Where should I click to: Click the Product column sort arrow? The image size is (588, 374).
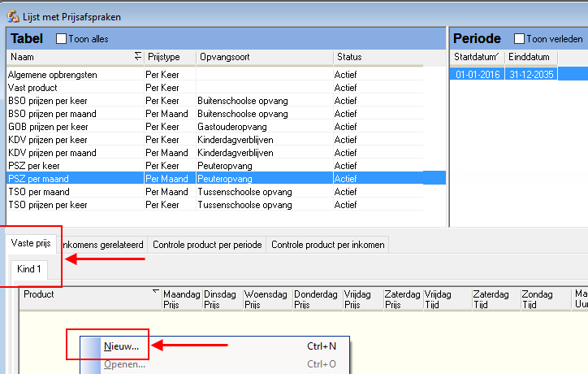tap(155, 291)
